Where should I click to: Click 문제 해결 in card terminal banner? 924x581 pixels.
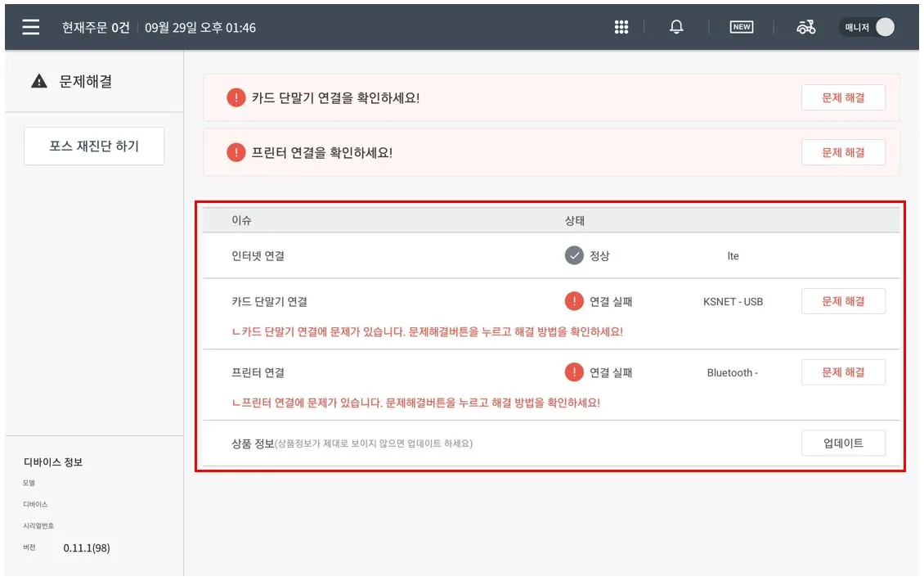[x=843, y=98]
